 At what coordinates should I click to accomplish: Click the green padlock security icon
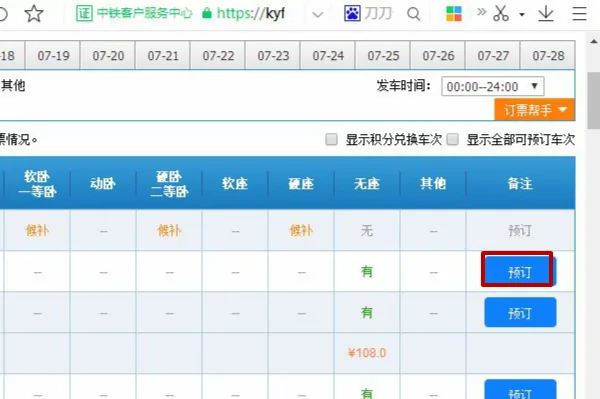pyautogui.click(x=207, y=14)
